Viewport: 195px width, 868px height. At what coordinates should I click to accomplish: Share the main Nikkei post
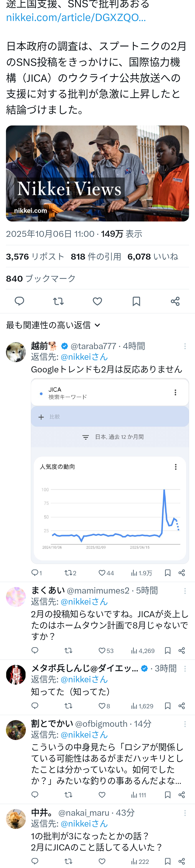coord(175,301)
